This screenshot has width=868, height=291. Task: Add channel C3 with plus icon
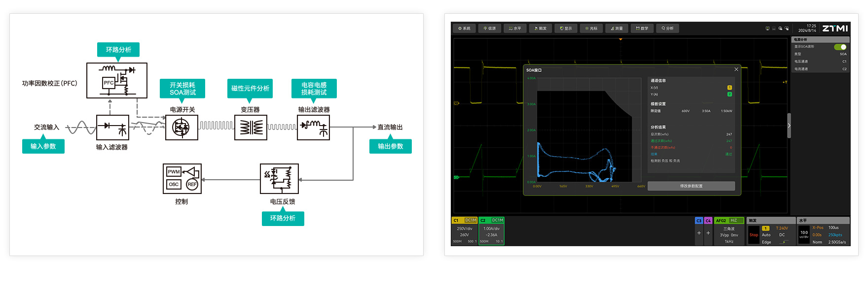(699, 233)
